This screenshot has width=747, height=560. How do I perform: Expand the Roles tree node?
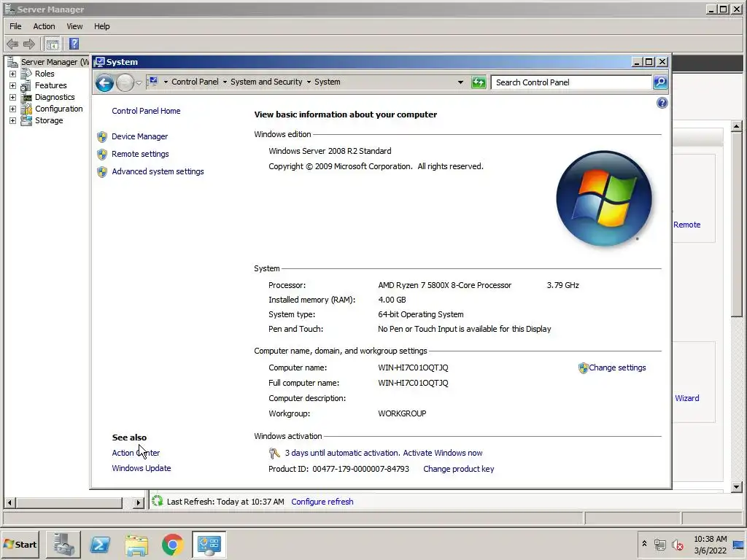click(13, 74)
